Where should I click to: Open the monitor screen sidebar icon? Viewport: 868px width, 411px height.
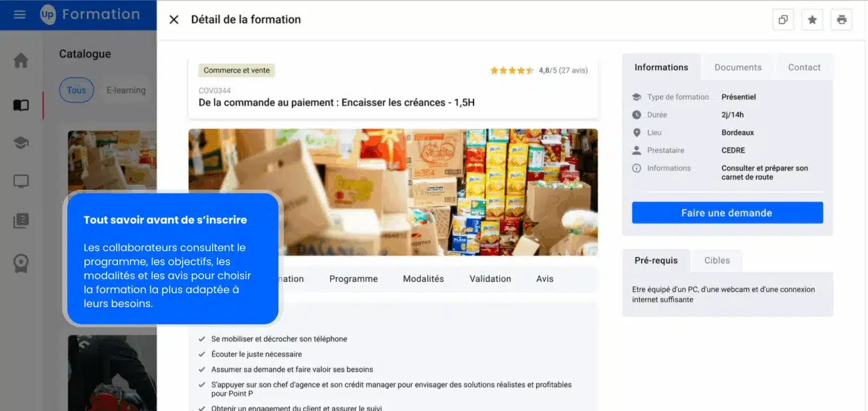21,182
